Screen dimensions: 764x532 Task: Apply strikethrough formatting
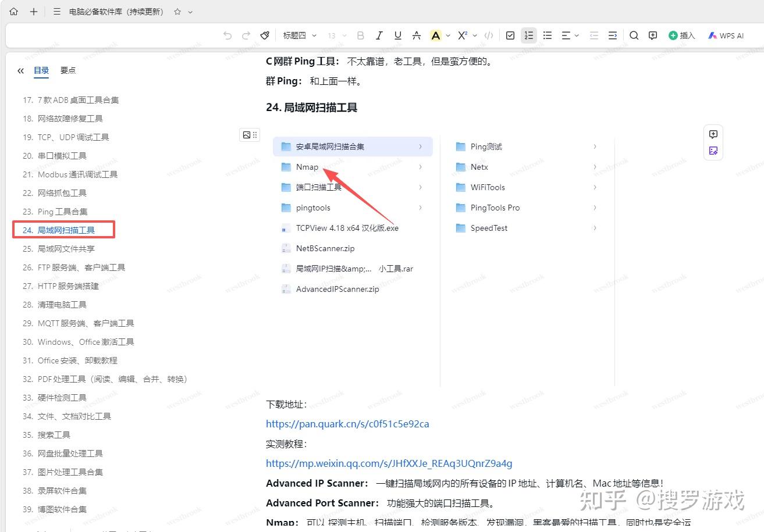pos(417,35)
